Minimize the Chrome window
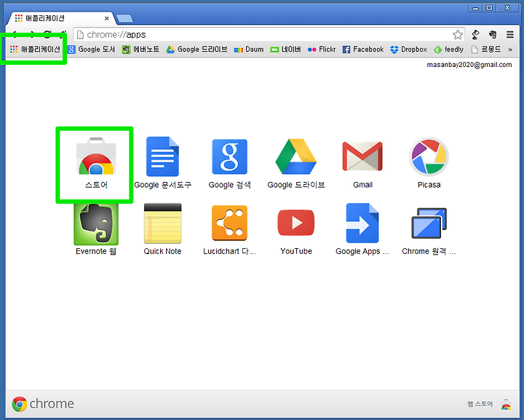Screen dimensions: 524x420 pos(475,7)
